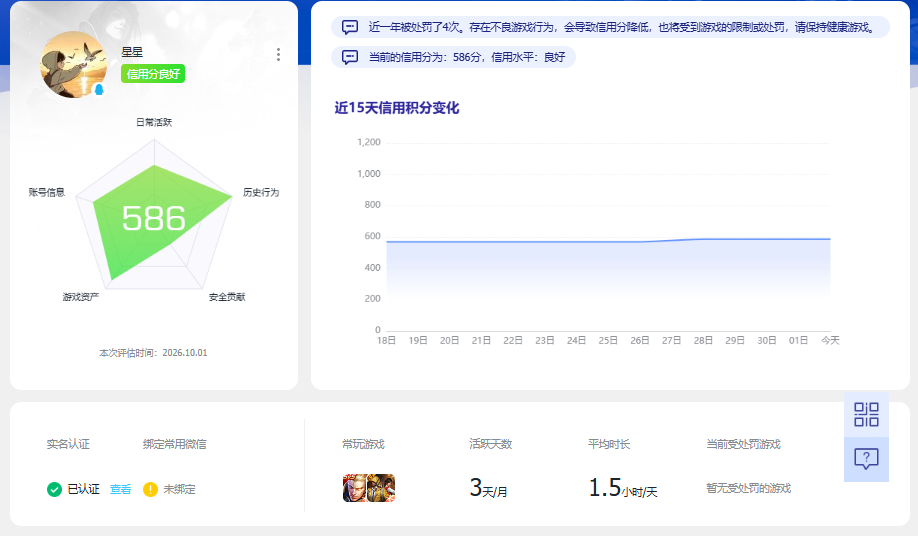
Task: Click the 实名认证 heading
Action: (68, 444)
